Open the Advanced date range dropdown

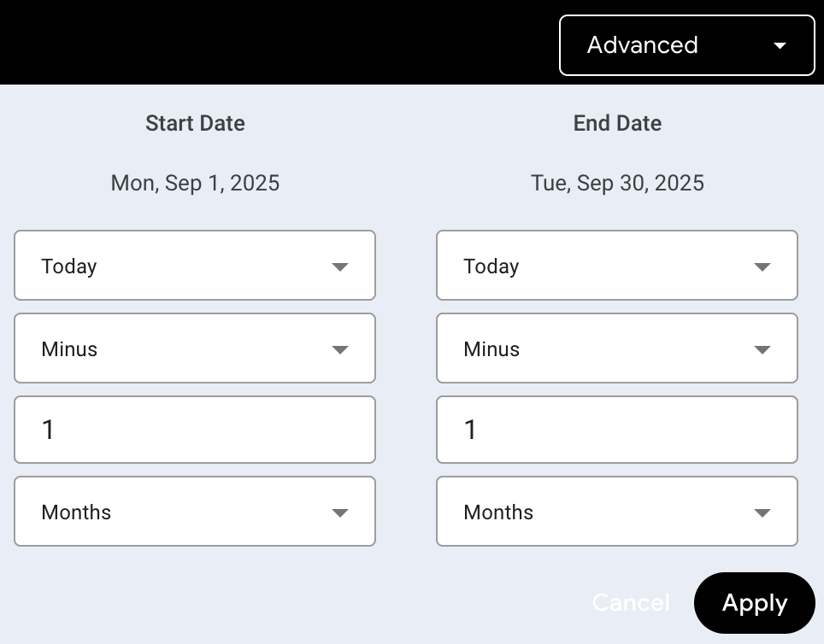(x=686, y=45)
